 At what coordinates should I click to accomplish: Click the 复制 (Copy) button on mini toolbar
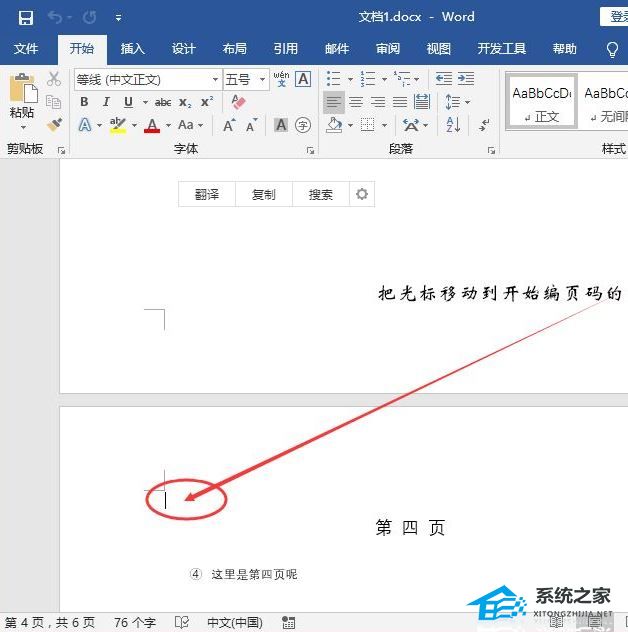point(264,195)
